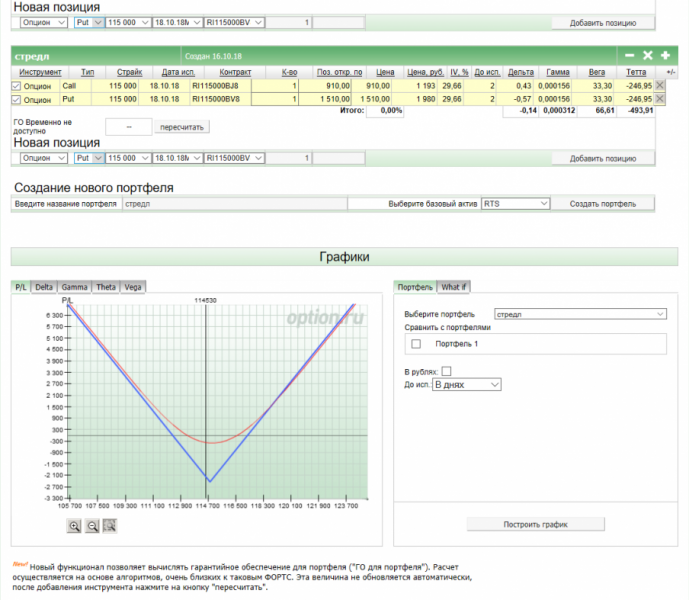Viewport: 689px width, 600px height.
Task: Click the plus icon in the стредл header
Action: click(x=665, y=56)
